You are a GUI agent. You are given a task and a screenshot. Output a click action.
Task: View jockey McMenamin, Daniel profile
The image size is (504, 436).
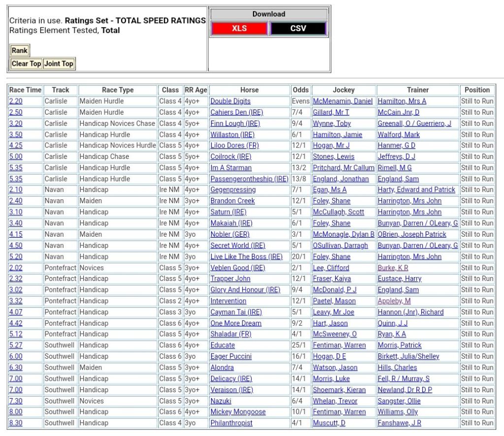[343, 101]
